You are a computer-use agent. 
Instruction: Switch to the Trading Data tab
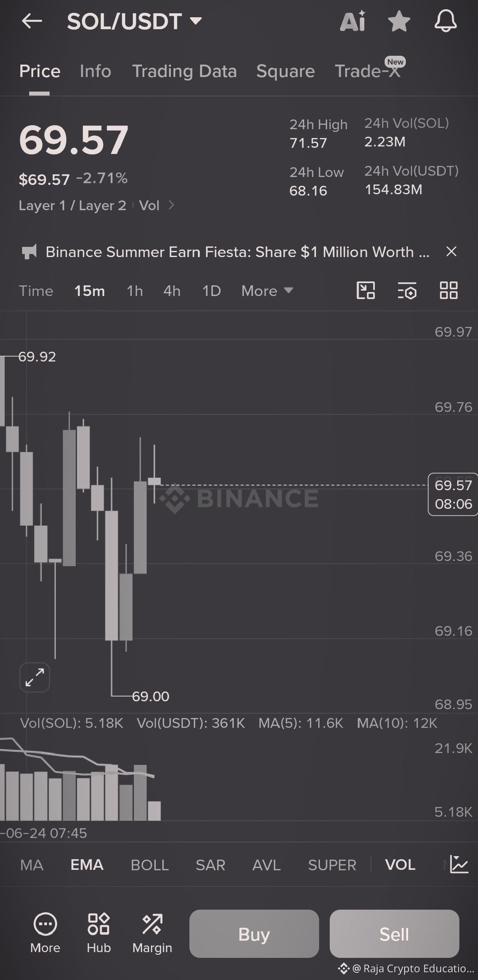184,71
